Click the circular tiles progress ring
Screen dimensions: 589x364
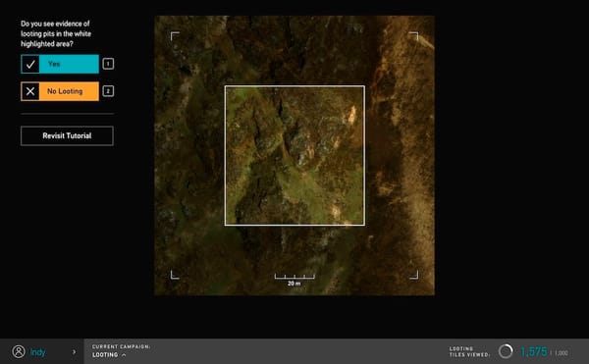click(506, 351)
